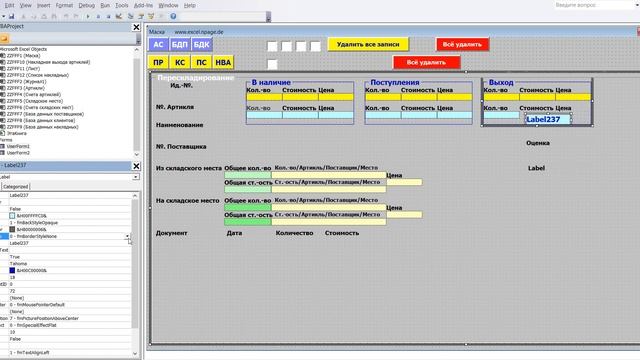Click the В наличие frame title
The width and height of the screenshot is (640, 360).
[x=271, y=82]
